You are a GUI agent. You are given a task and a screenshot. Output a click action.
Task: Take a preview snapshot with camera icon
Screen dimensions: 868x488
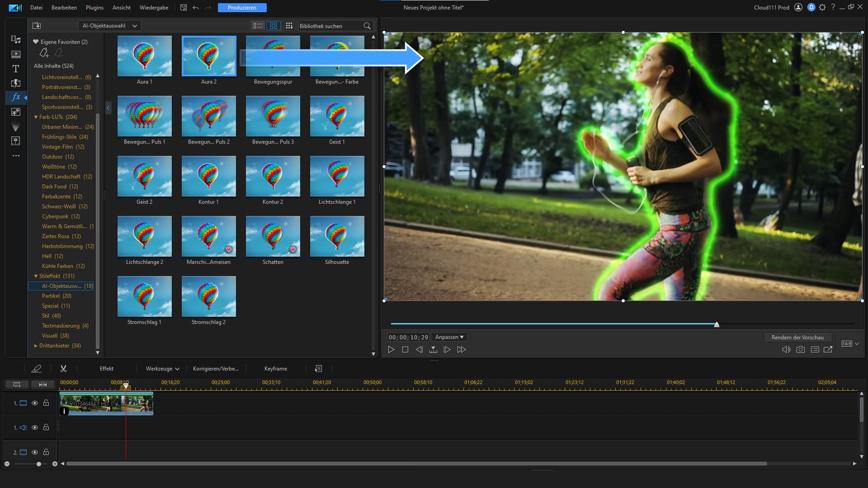tap(800, 349)
